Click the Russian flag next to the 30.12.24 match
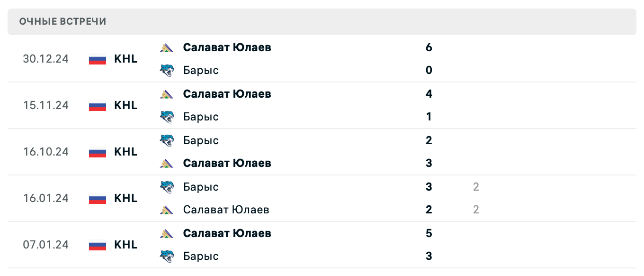The image size is (644, 276). (97, 59)
